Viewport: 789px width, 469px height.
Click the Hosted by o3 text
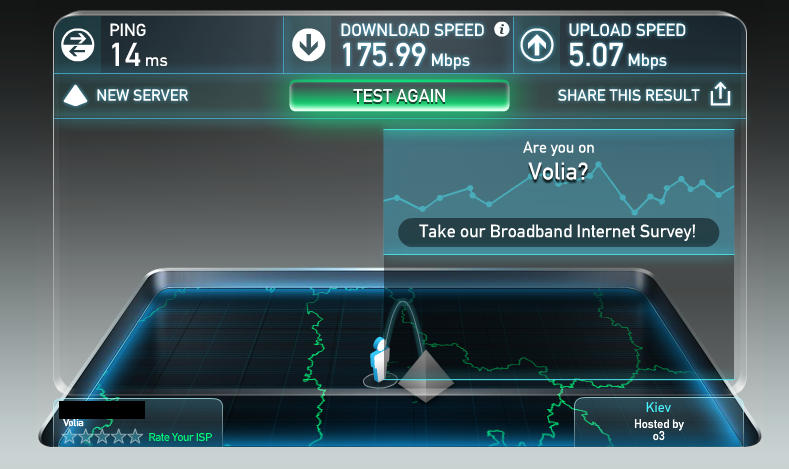(x=659, y=430)
